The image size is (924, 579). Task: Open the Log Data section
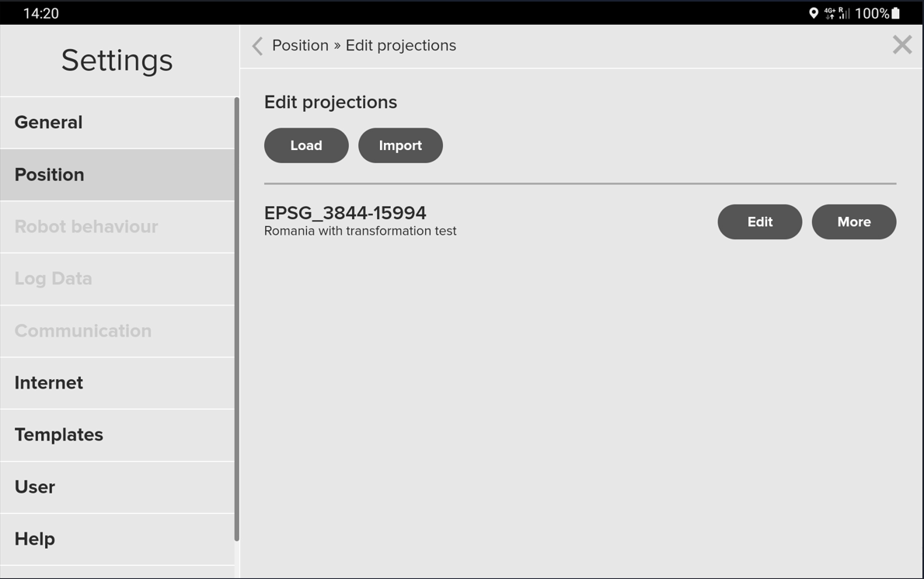(x=117, y=279)
